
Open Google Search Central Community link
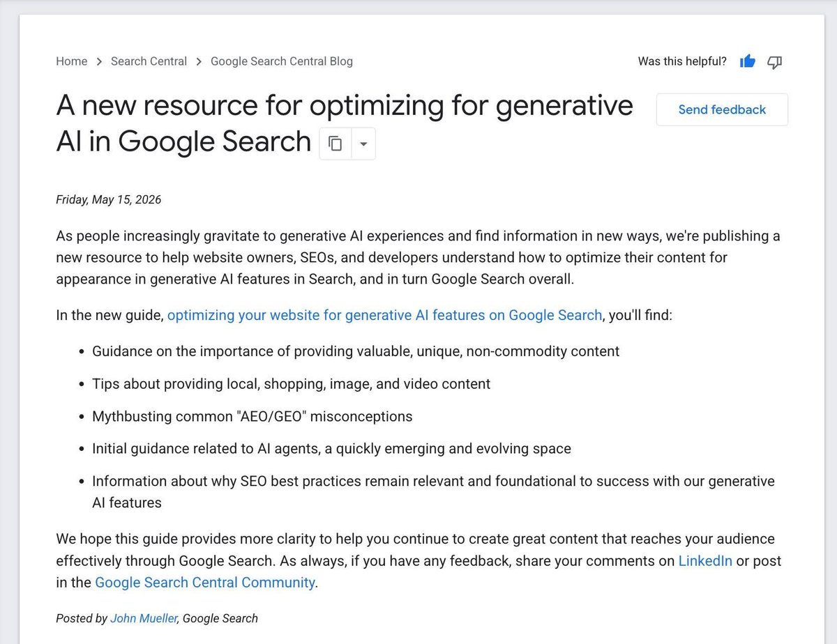205,583
